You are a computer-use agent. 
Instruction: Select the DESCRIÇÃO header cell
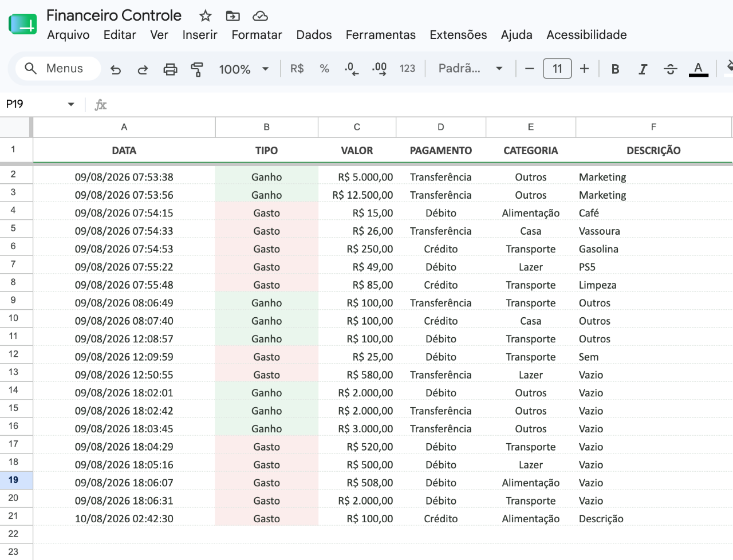tap(653, 151)
